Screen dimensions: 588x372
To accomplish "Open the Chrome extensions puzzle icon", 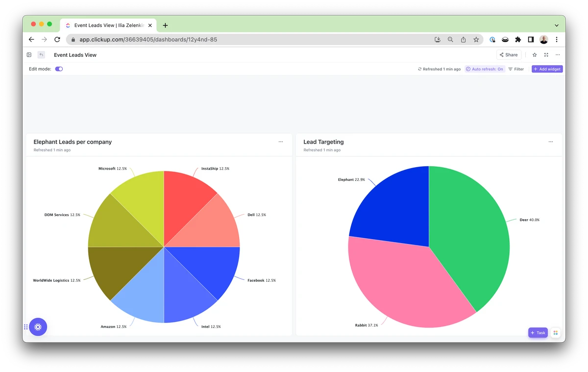I will (518, 40).
